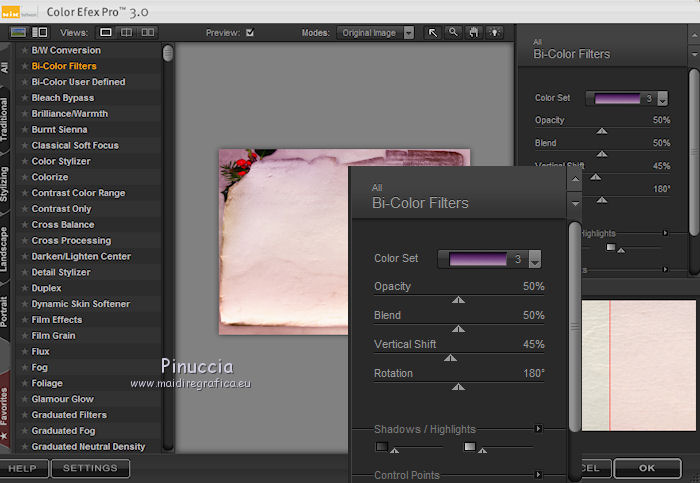Open the Landscape category tab

coord(5,250)
